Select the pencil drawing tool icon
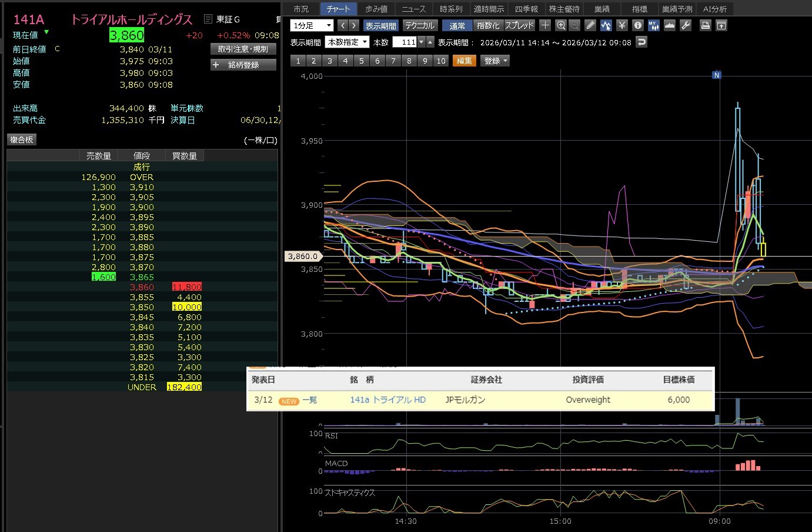 click(590, 25)
